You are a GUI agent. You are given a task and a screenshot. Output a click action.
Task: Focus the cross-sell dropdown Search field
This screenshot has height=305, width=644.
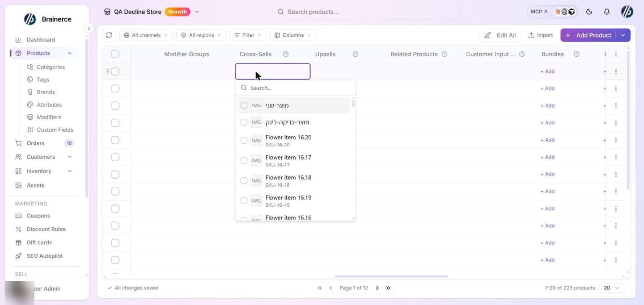click(296, 88)
